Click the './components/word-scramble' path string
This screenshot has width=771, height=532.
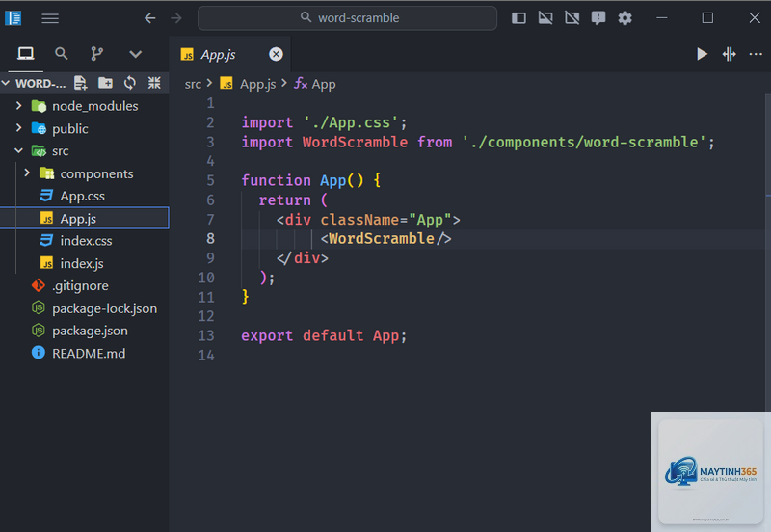[584, 142]
